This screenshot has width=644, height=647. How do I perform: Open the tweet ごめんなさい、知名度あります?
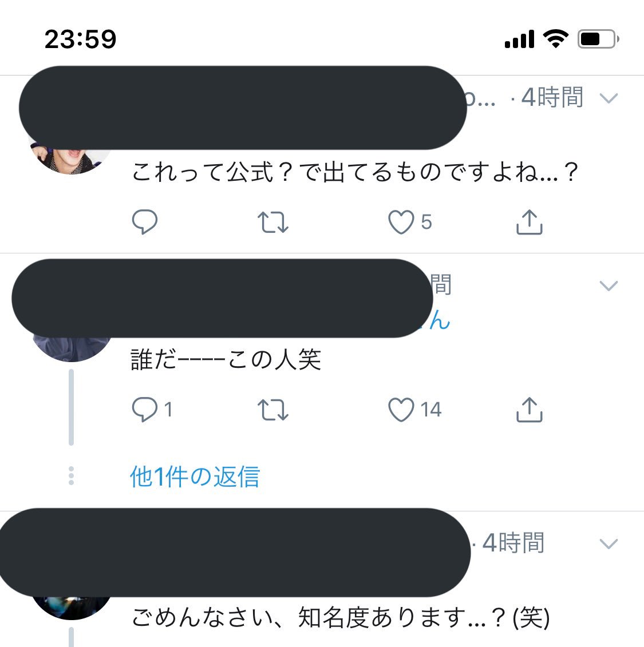click(341, 618)
